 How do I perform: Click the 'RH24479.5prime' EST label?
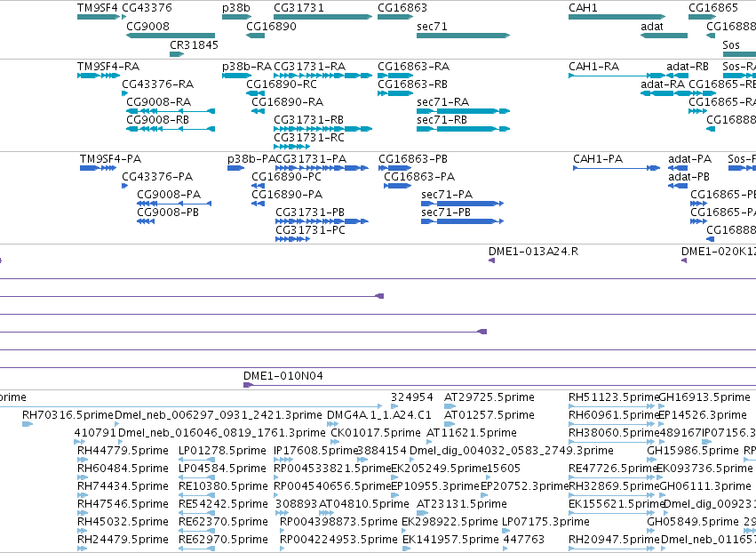pos(123,540)
